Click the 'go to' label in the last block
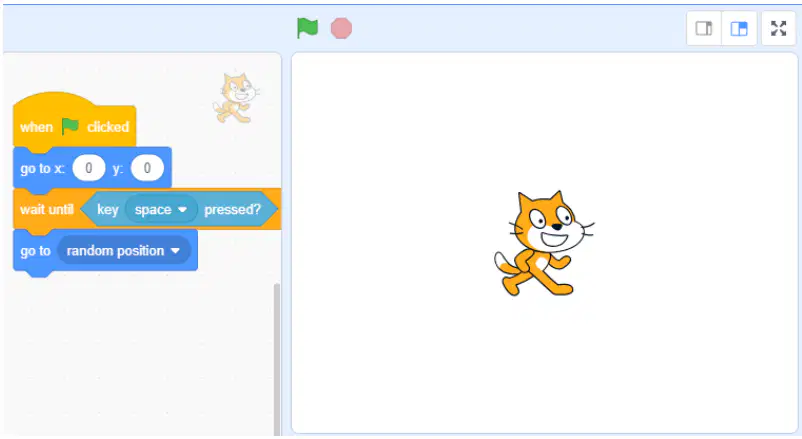The image size is (802, 439). pos(35,251)
